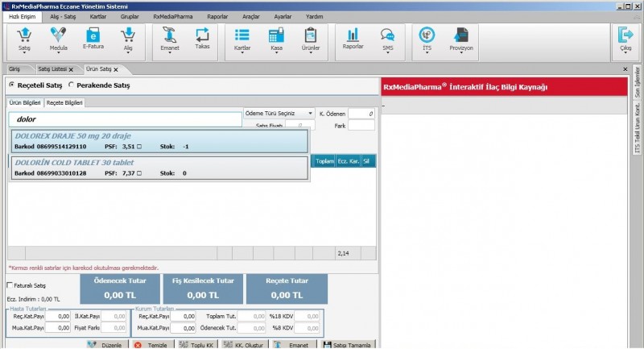Click the Çıkış exit icon
Viewport: 644px width, 349px height.
[625, 36]
